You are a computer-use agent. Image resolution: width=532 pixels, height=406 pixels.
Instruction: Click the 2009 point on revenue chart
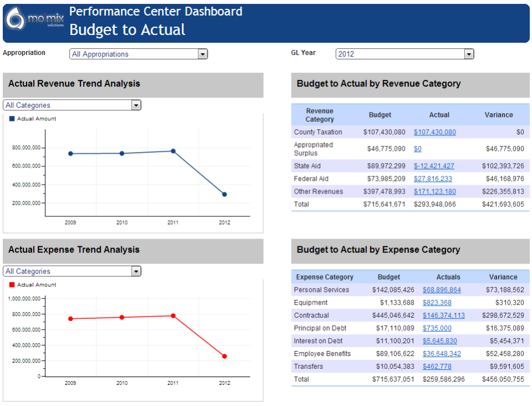pyautogui.click(x=70, y=154)
